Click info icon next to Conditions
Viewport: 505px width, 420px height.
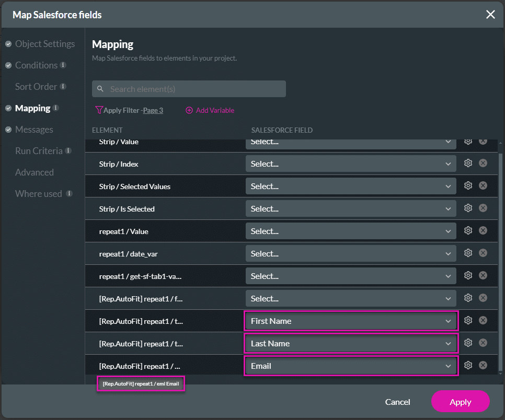63,65
